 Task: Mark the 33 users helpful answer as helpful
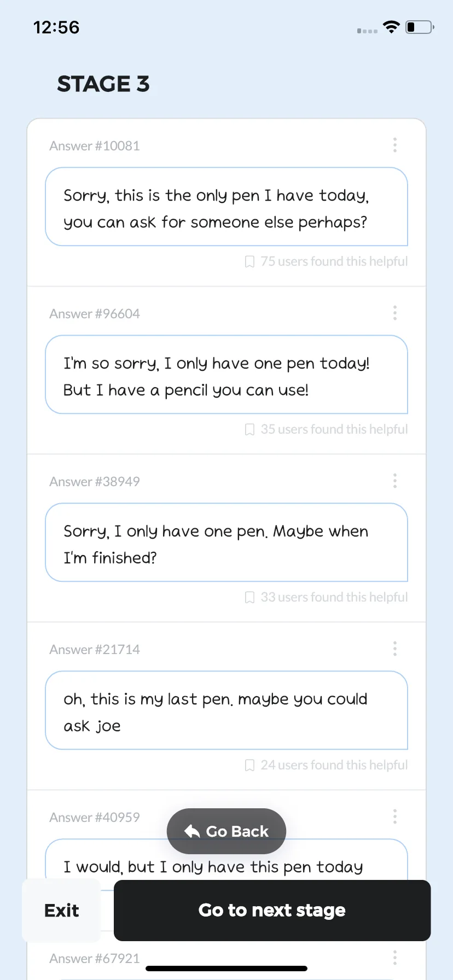249,597
